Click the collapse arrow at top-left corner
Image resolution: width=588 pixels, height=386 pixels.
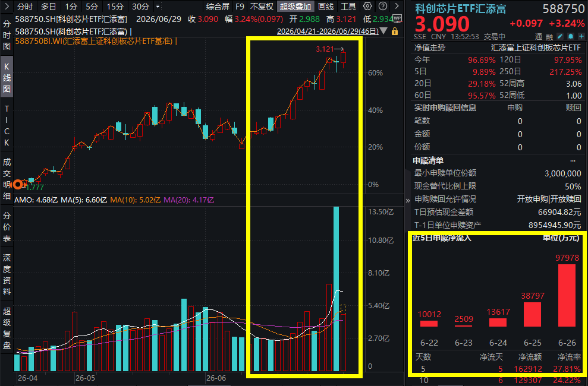[x=7, y=6]
